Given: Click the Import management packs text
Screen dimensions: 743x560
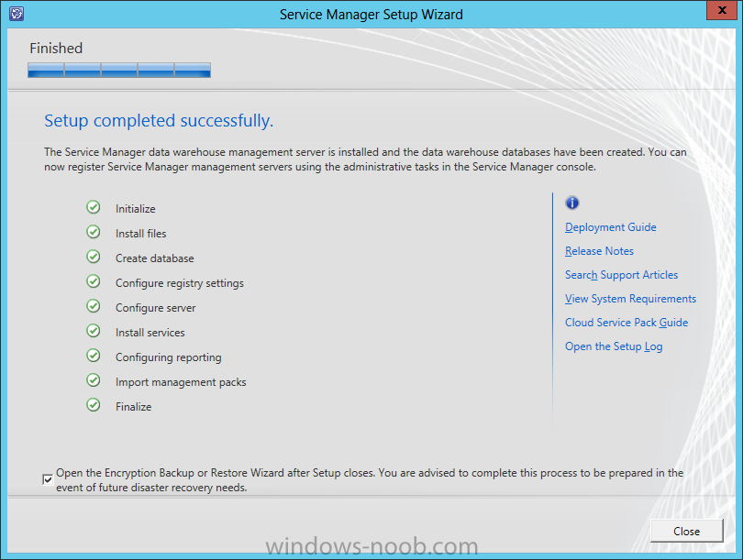Looking at the screenshot, I should click(181, 382).
